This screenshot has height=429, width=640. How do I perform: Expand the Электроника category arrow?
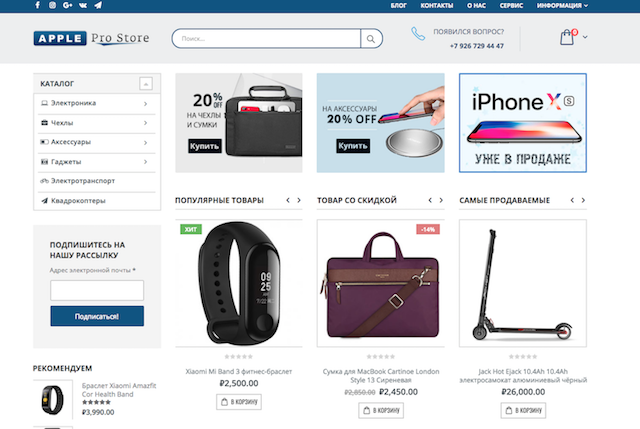145,104
